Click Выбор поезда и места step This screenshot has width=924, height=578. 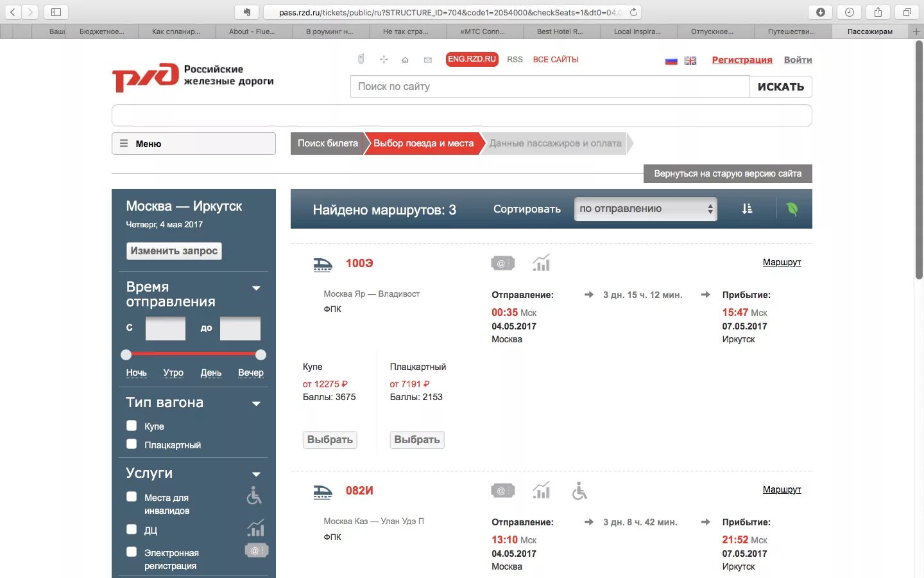click(x=424, y=143)
